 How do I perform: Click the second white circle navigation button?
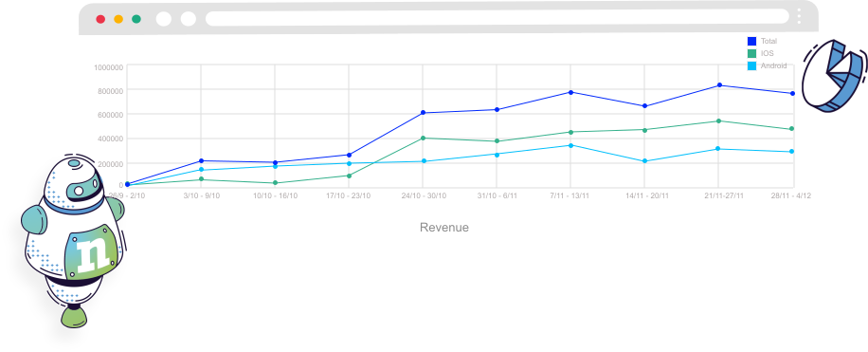tap(189, 19)
